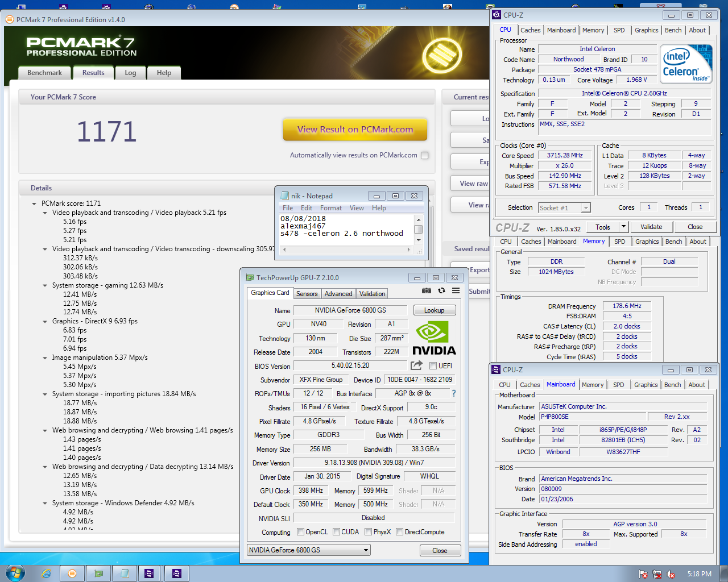
Task: Toggle the OpenCL computing checkbox
Action: 301,532
